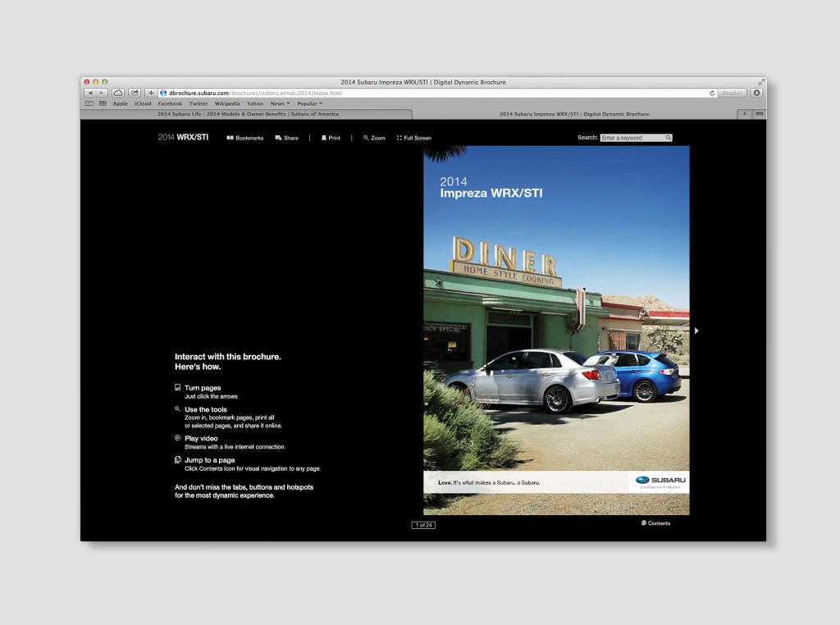Image resolution: width=840 pixels, height=625 pixels.
Task: Click the 'Use the tools' instruction heading
Action: (206, 409)
